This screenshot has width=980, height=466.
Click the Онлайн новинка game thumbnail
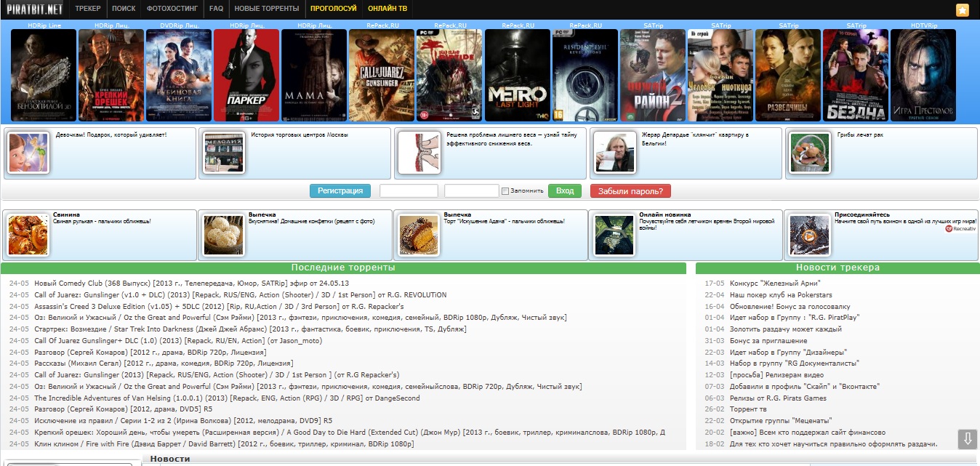click(x=615, y=235)
